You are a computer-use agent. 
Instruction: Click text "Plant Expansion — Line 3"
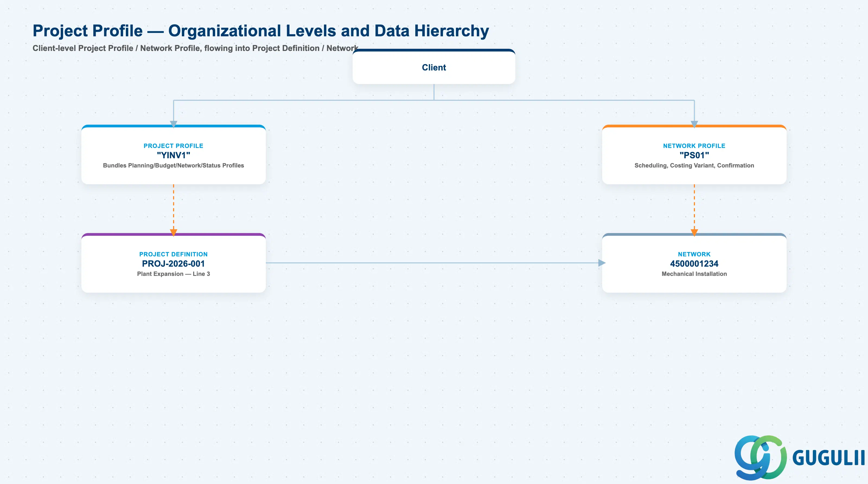click(x=174, y=274)
